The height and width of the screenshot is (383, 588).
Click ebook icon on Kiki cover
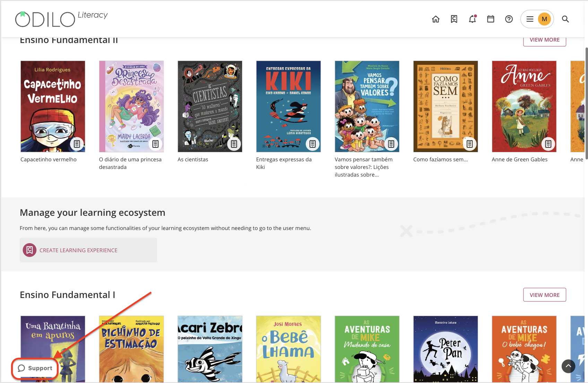(x=313, y=144)
